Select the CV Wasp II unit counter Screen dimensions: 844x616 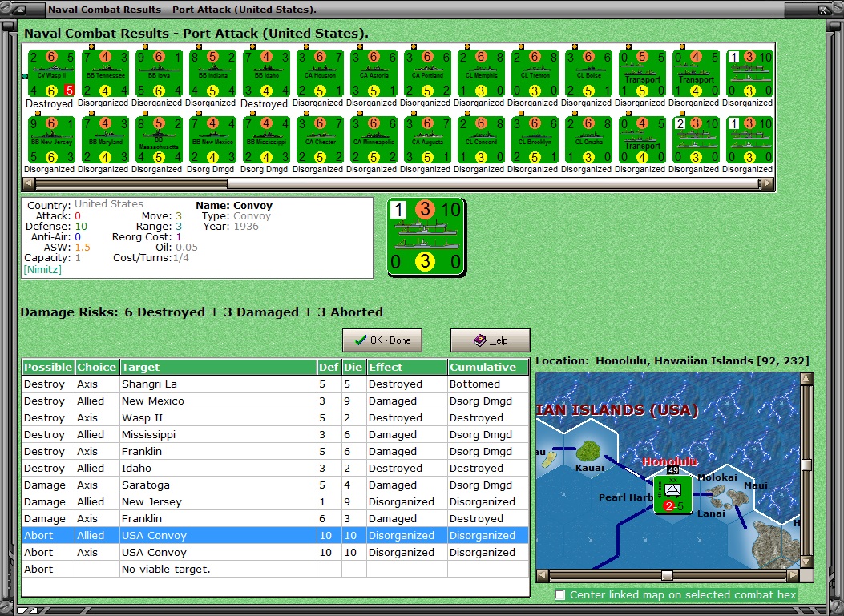(51, 74)
